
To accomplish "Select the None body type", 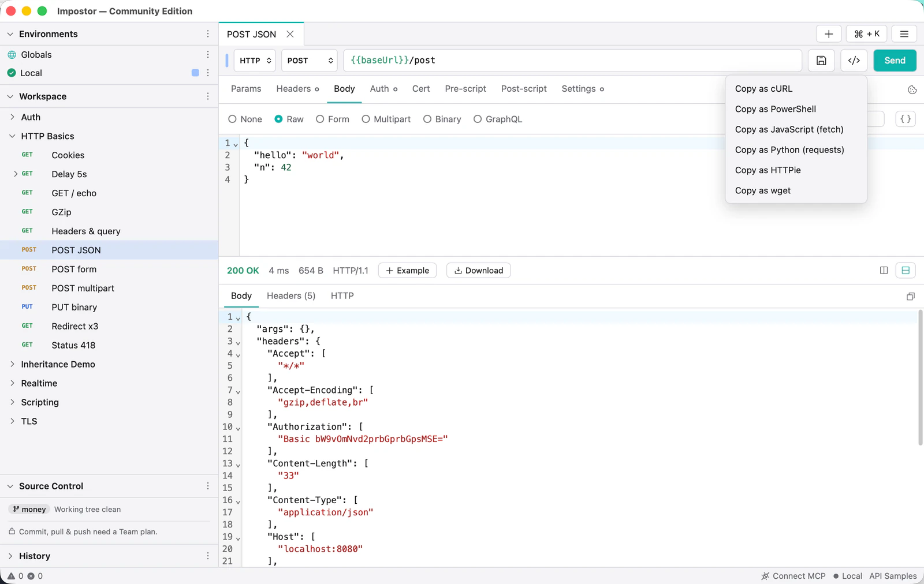I will coord(245,119).
